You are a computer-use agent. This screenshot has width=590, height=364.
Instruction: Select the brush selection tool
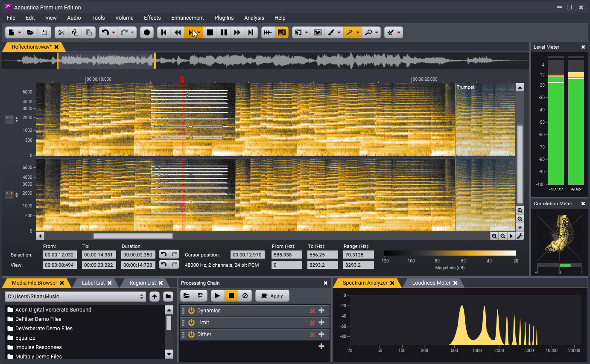coord(331,32)
